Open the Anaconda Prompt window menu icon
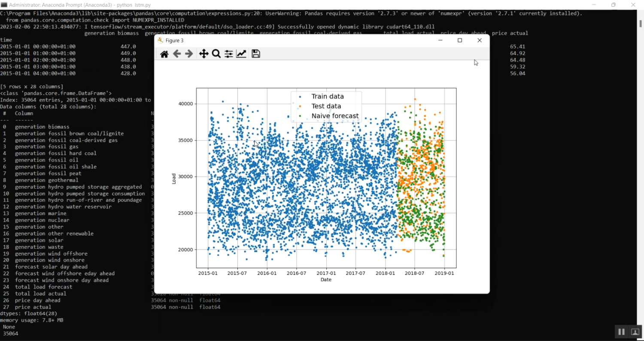This screenshot has width=644, height=341. point(5,5)
